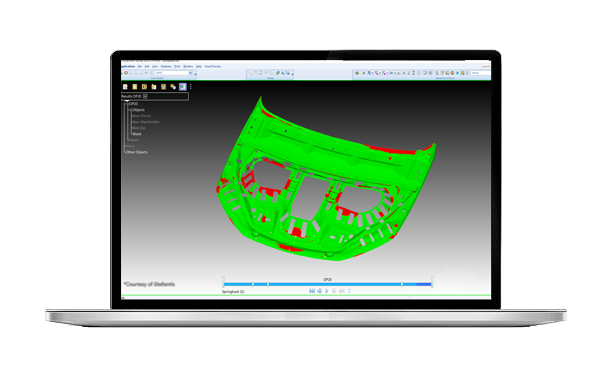Click the dark blue segment at timeline end

pyautogui.click(x=424, y=284)
